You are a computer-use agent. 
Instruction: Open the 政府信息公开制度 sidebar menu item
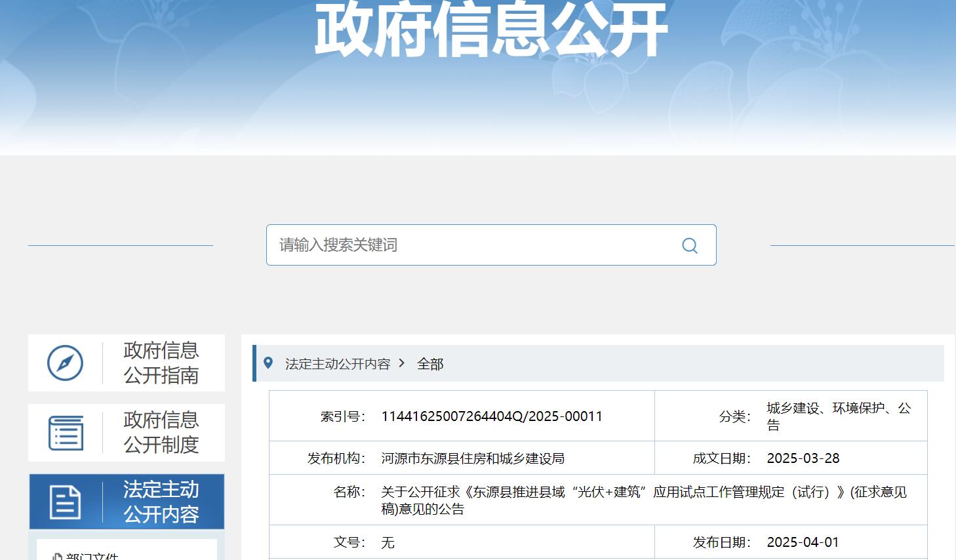[x=161, y=433]
